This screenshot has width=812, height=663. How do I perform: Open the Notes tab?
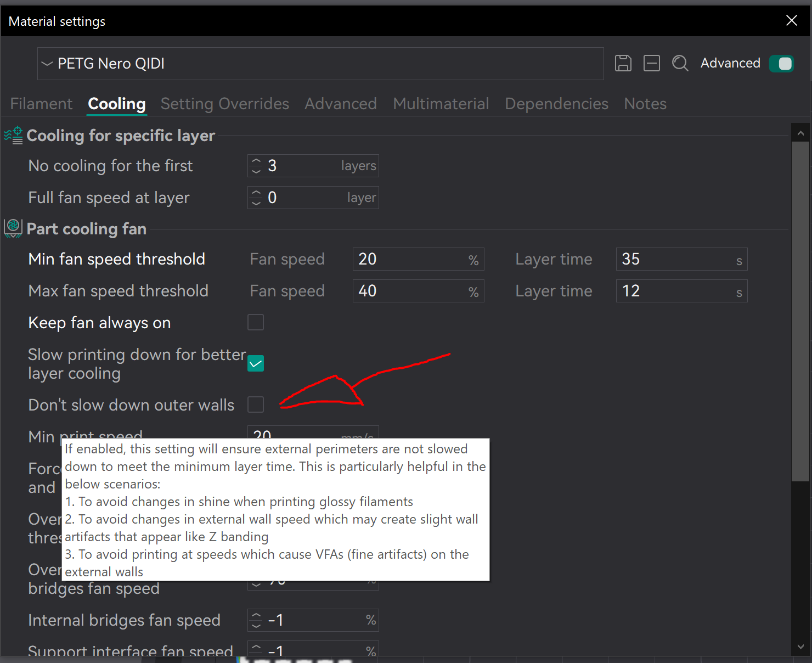(645, 104)
